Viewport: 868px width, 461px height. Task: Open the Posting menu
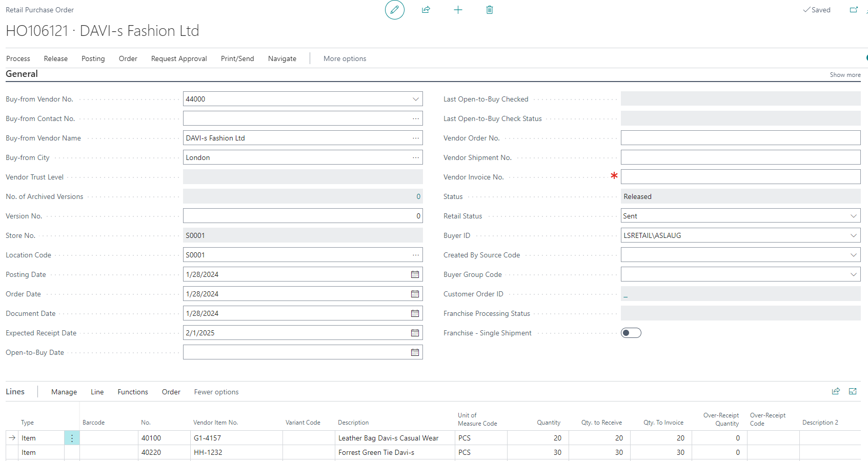[93, 58]
